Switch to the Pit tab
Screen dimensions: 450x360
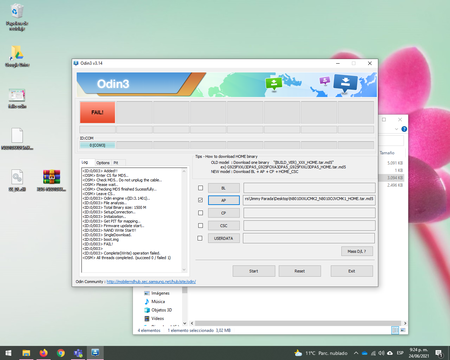[x=116, y=163]
